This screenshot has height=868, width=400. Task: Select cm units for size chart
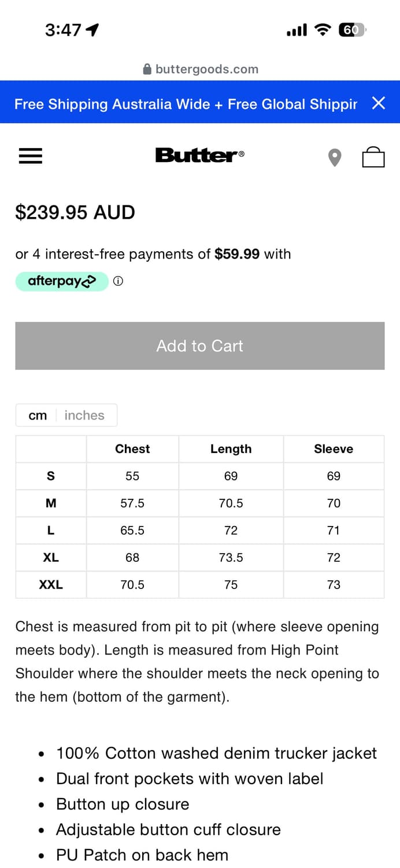pyautogui.click(x=38, y=415)
